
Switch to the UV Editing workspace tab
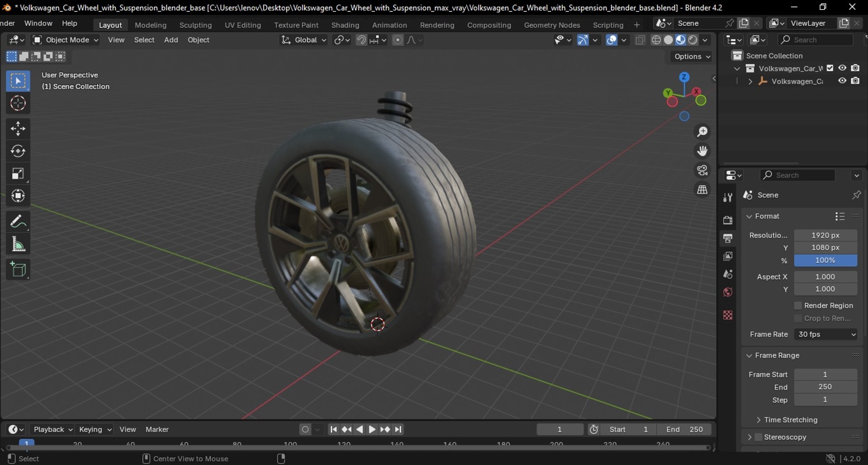pos(243,25)
